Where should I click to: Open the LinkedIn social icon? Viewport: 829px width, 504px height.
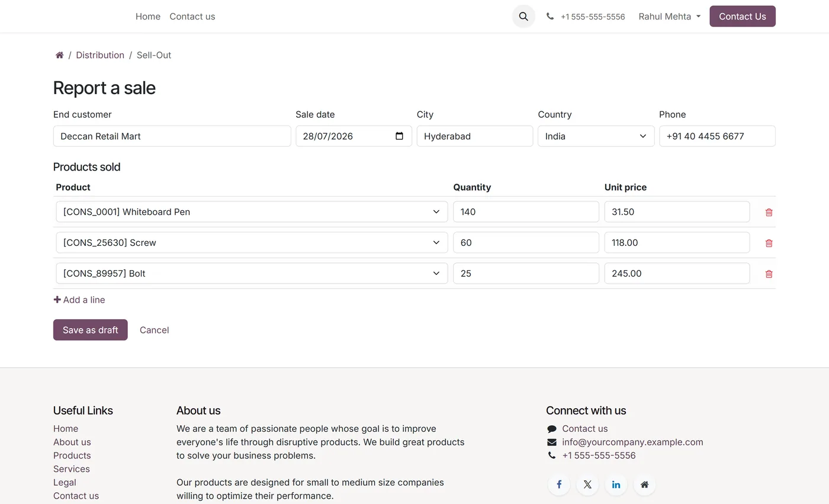(x=616, y=484)
